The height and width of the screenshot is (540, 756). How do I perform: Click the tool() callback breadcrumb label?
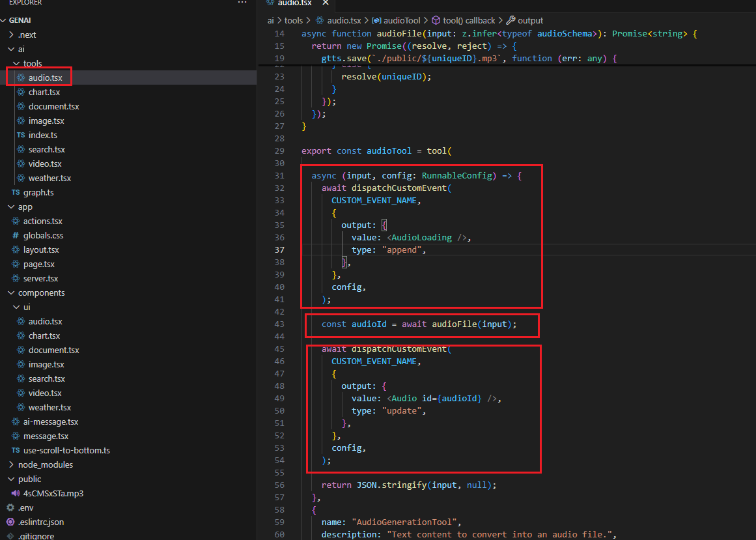tap(469, 20)
